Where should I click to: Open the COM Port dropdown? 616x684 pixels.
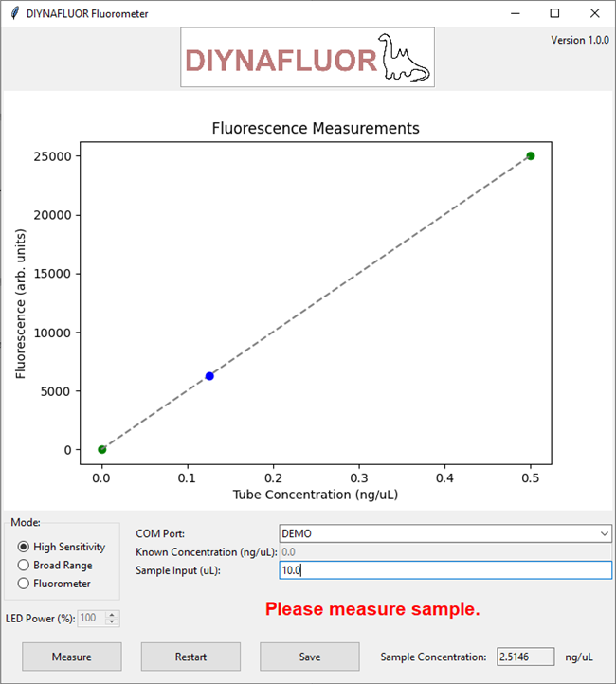tap(604, 533)
